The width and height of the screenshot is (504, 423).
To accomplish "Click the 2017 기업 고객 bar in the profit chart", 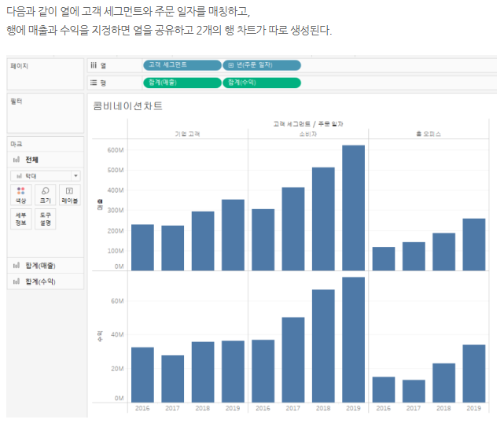I will tap(173, 379).
